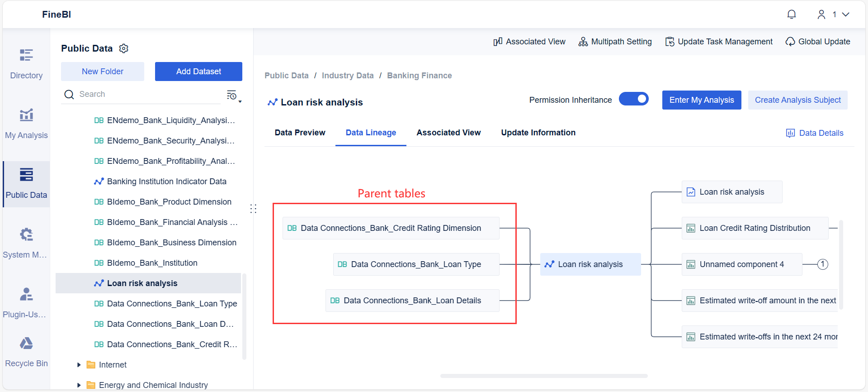This screenshot has width=868, height=392.
Task: Open System Management from sidebar
Action: click(x=26, y=243)
